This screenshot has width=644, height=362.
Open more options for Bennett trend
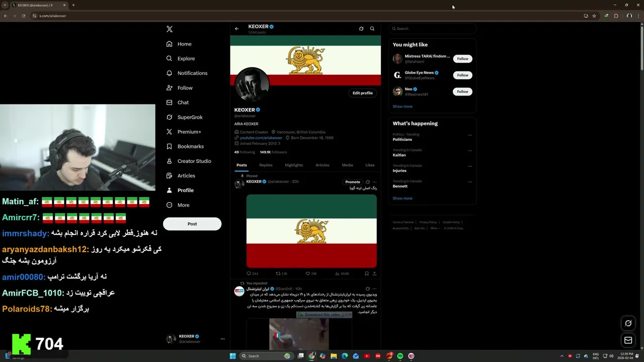coord(470,182)
